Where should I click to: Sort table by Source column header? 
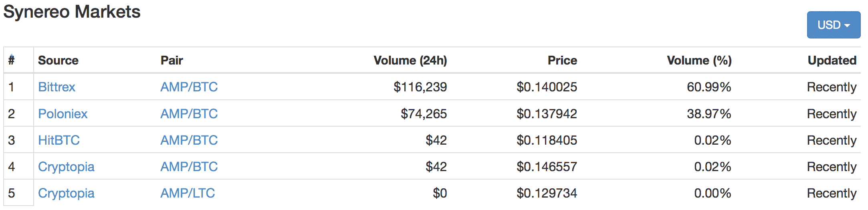58,61
